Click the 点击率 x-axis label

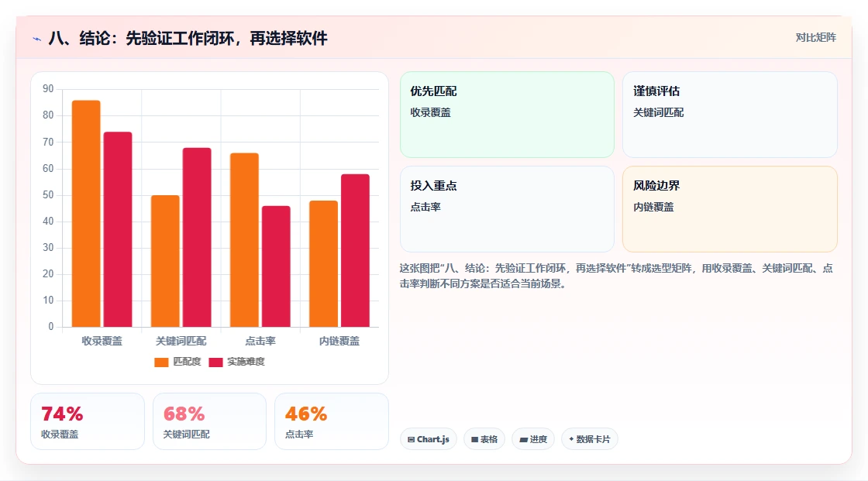[x=260, y=341]
